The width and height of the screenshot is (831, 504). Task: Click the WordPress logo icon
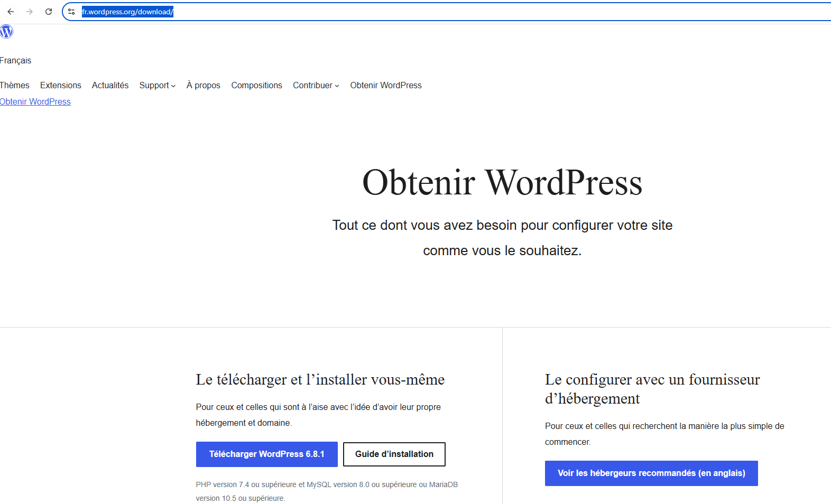pos(6,32)
